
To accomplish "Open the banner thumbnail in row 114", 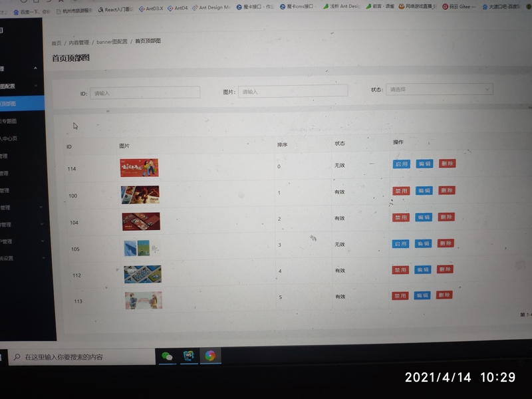I will point(139,168).
